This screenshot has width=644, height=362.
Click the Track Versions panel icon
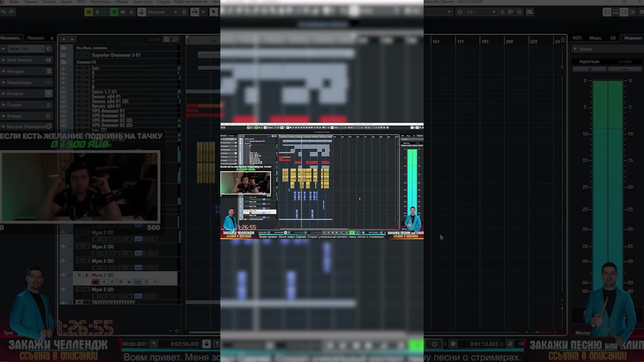(49, 60)
